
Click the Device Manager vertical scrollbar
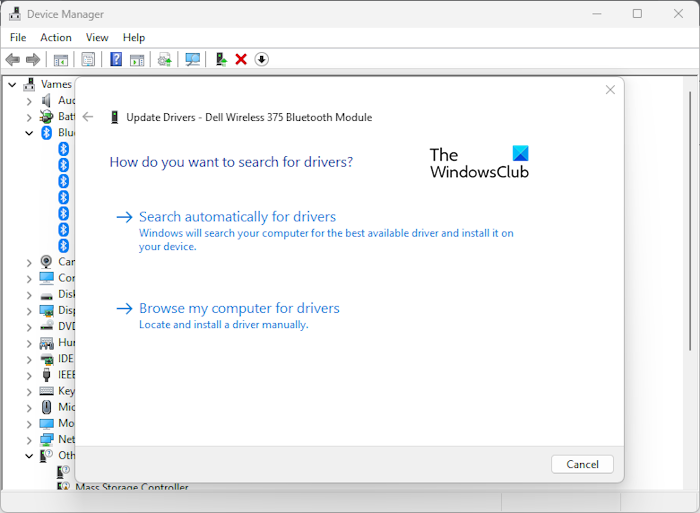coord(690,221)
